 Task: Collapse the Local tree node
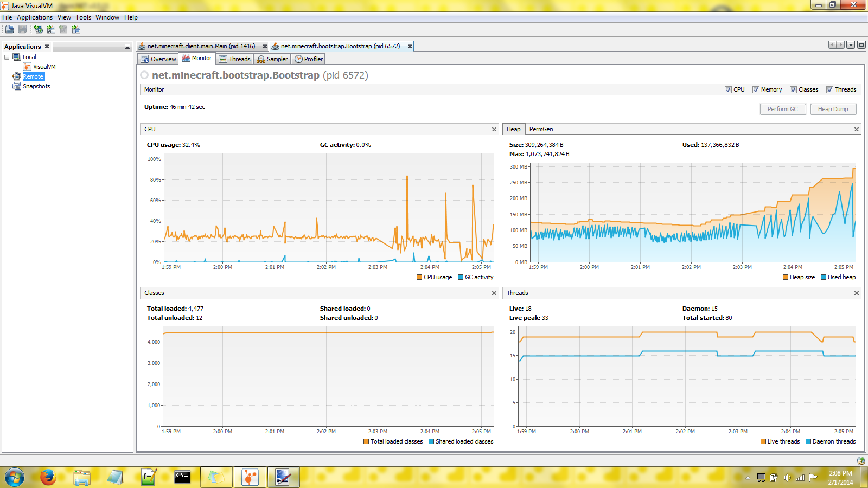coord(7,57)
